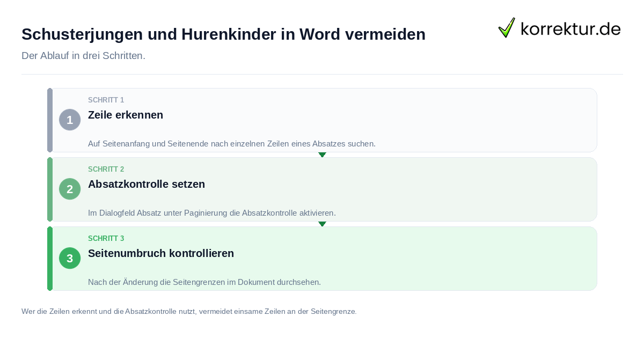644x338 pixels.
Task: Click the 'SCHRITT 3' label
Action: point(106,239)
